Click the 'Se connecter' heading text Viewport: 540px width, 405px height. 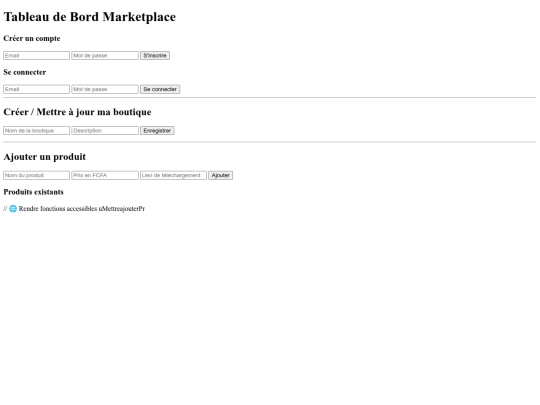(25, 72)
